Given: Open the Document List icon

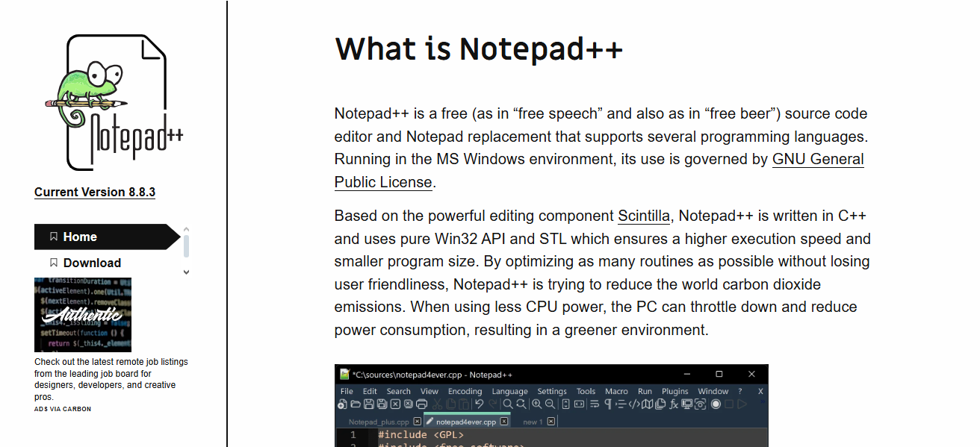Looking at the screenshot, I should coord(660,404).
